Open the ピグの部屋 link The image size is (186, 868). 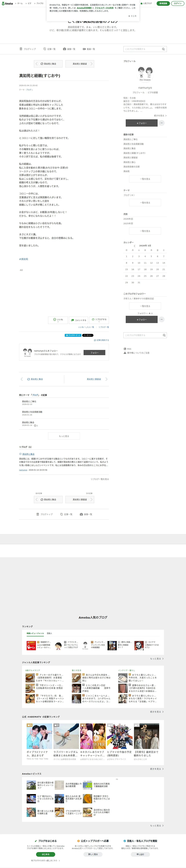[x=153, y=92]
